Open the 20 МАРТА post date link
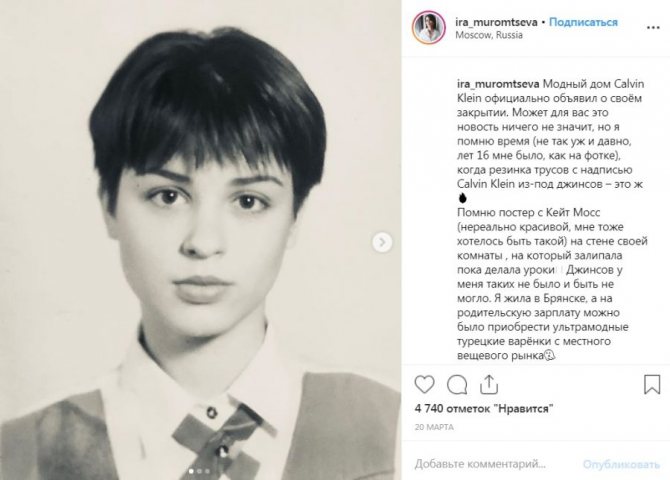The height and width of the screenshot is (480, 670). (x=434, y=427)
